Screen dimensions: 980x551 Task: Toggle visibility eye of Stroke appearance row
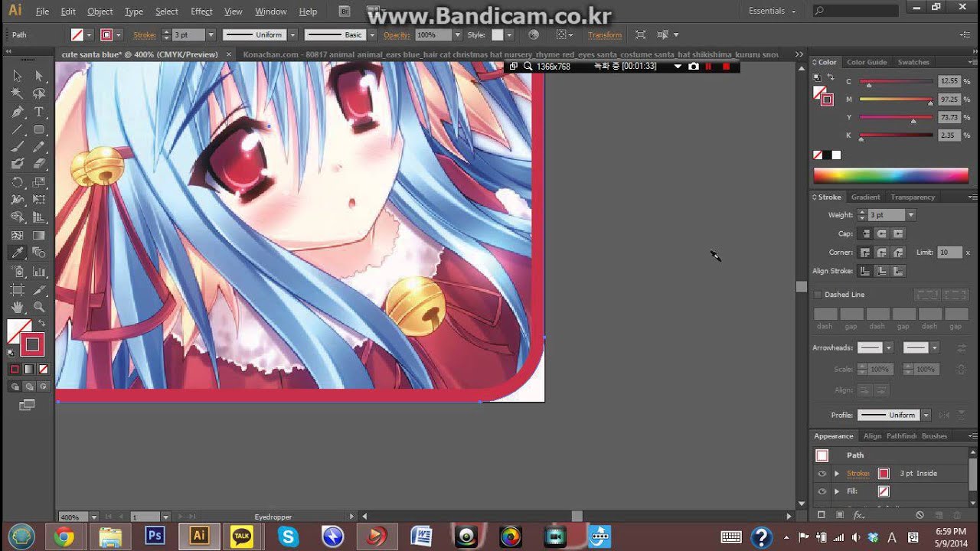(822, 474)
